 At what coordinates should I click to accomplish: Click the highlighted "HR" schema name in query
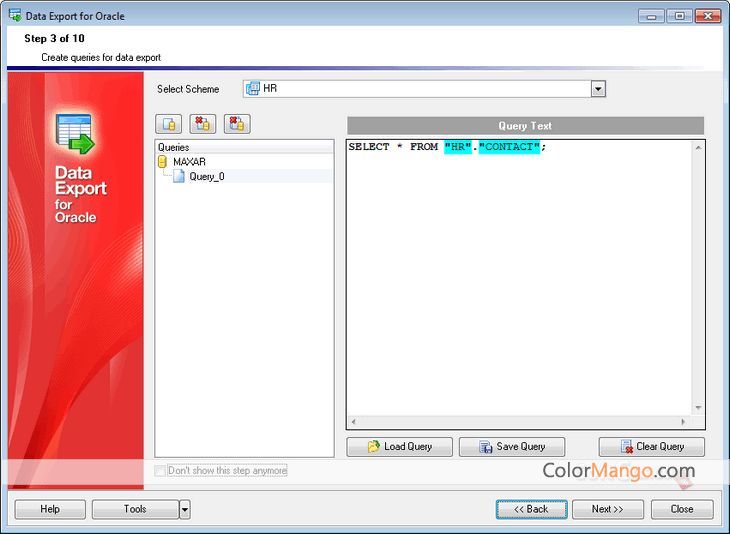tap(458, 147)
